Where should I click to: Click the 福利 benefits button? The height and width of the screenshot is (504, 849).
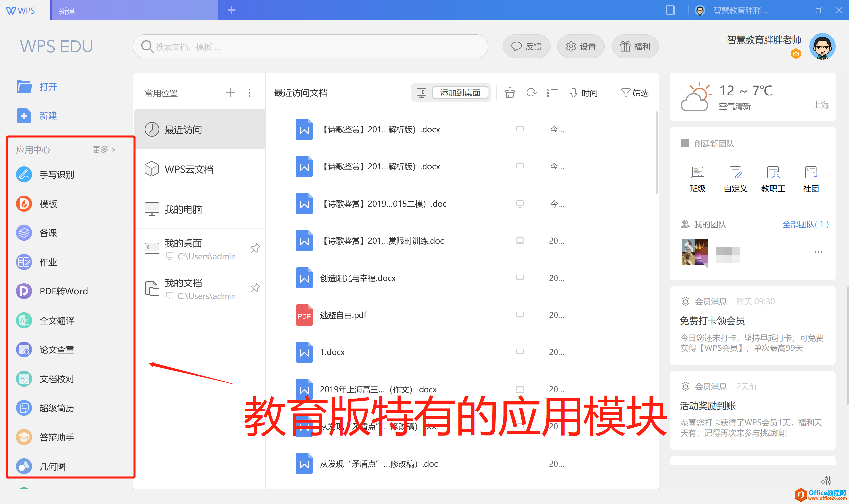(x=635, y=46)
